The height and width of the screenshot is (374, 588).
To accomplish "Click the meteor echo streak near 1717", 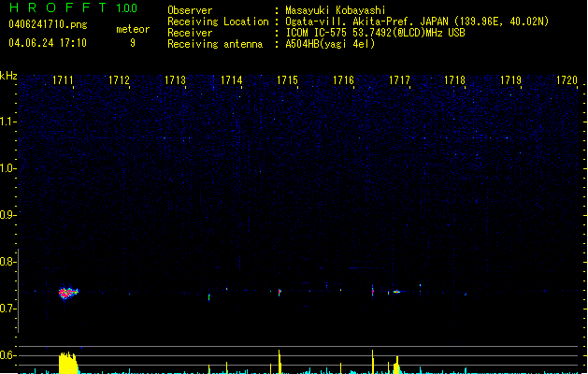I will (396, 292).
